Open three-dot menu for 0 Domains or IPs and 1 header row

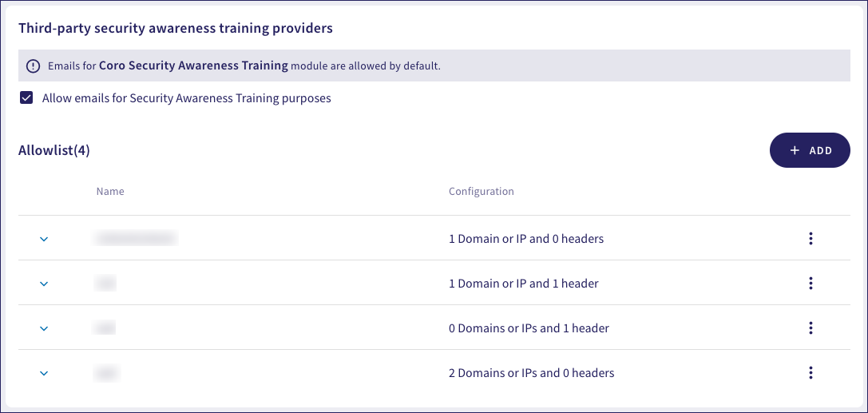point(811,328)
